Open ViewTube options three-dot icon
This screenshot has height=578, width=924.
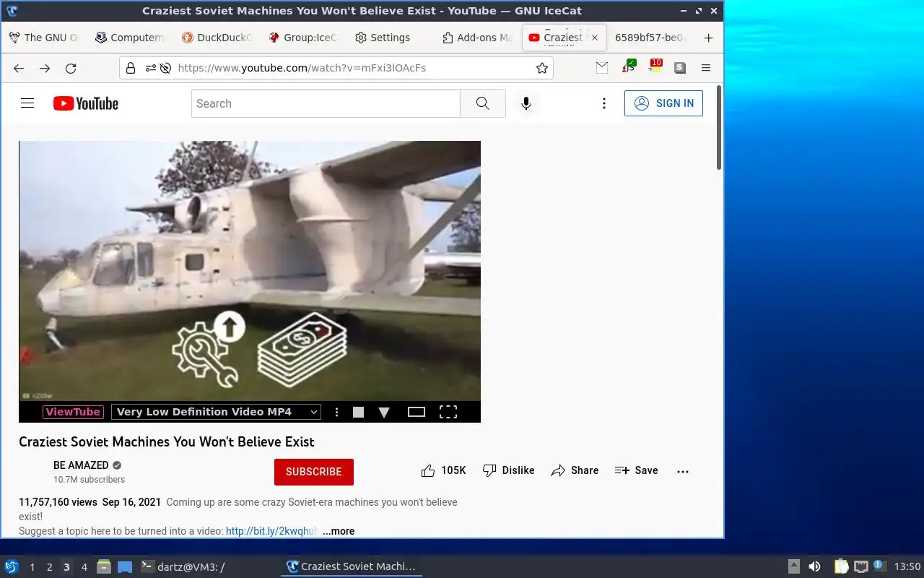336,412
